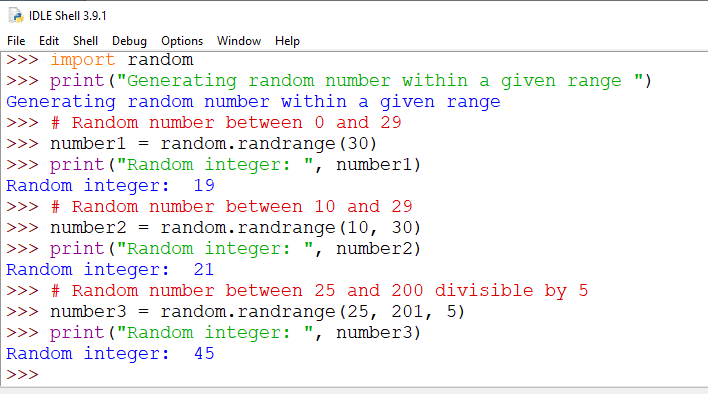
Task: Click the print statement with number2
Action: click(x=235, y=249)
